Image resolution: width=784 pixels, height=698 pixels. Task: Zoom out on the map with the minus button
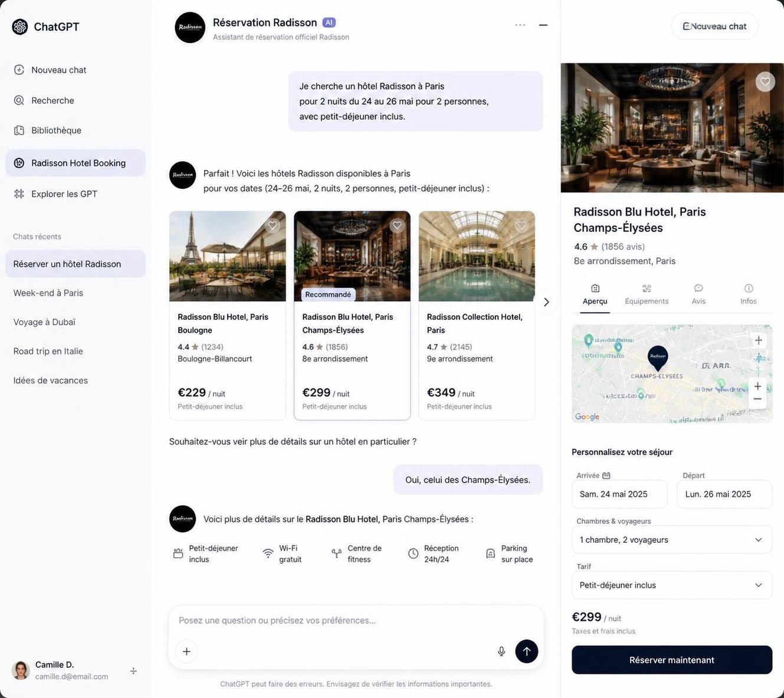(757, 399)
